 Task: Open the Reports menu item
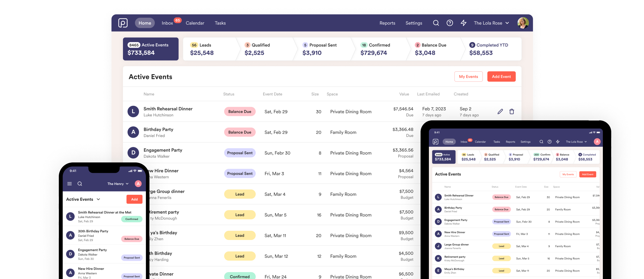click(x=387, y=23)
